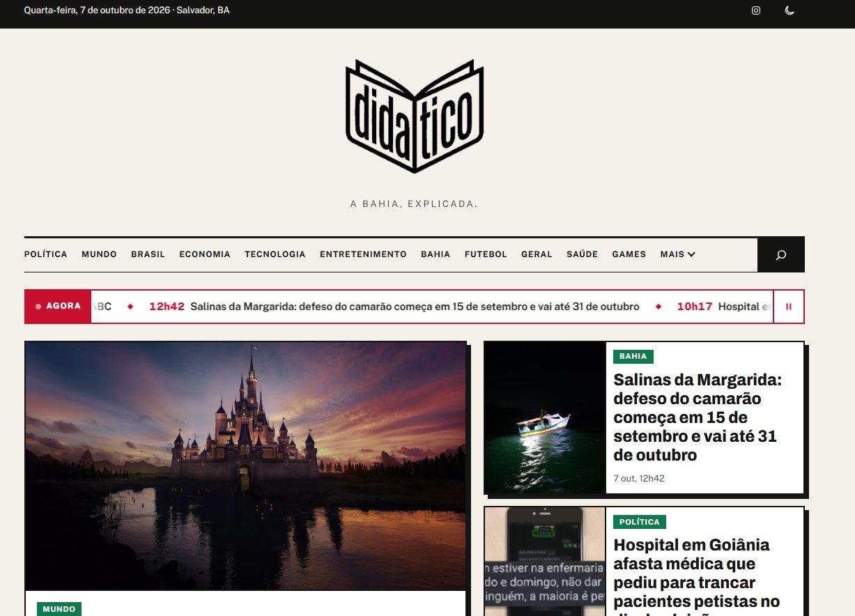
Task: Open the boat at night thumbnail
Action: coord(545,417)
